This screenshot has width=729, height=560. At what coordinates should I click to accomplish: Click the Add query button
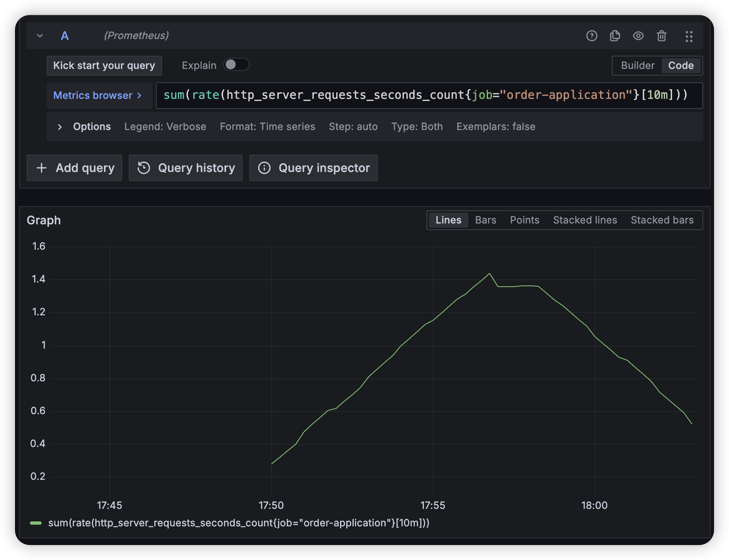(x=74, y=168)
